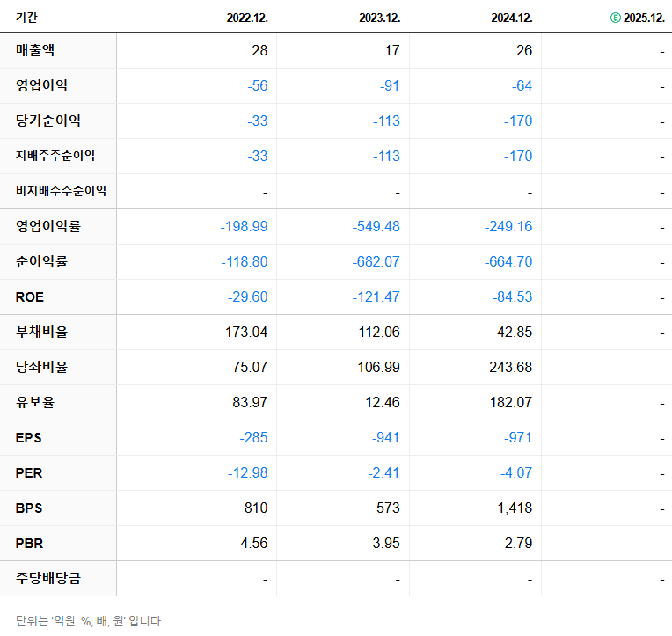The height and width of the screenshot is (636, 672).
Task: Select the 2024.12. column header
Action: click(x=512, y=18)
